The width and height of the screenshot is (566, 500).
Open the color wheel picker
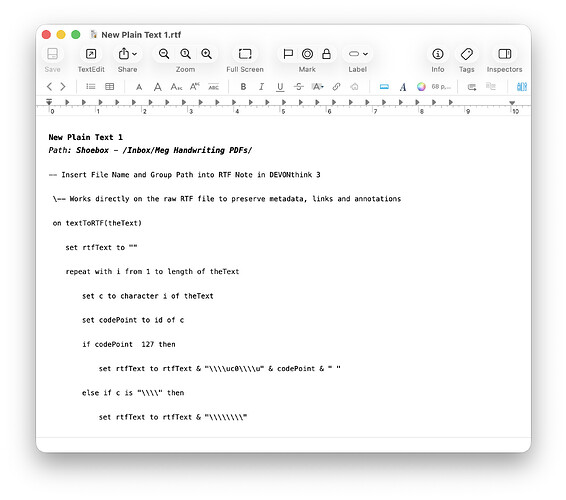(x=421, y=87)
